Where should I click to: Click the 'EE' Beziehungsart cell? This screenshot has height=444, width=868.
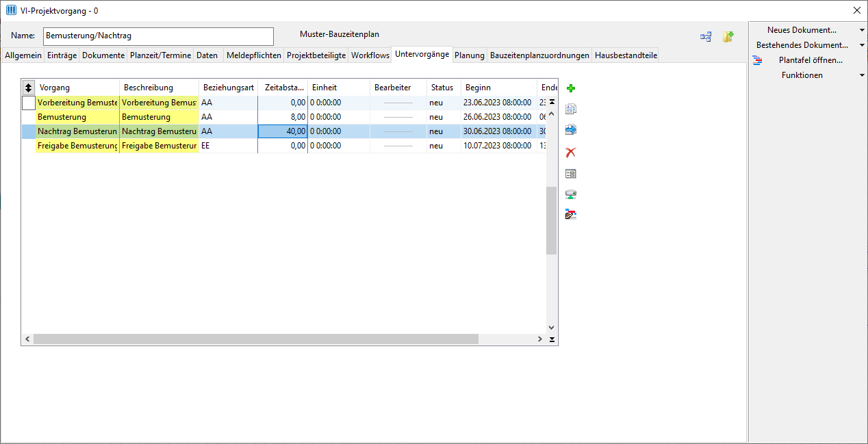pyautogui.click(x=229, y=146)
